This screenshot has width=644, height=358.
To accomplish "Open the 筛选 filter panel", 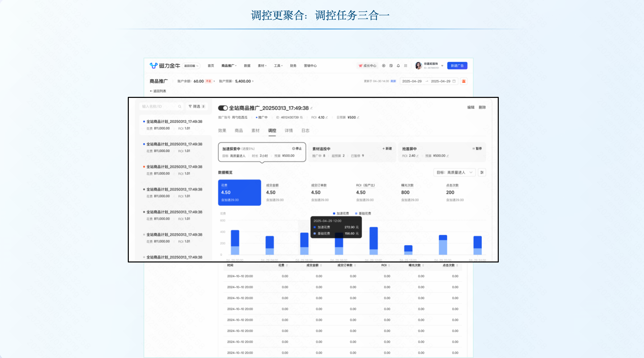I will click(197, 107).
